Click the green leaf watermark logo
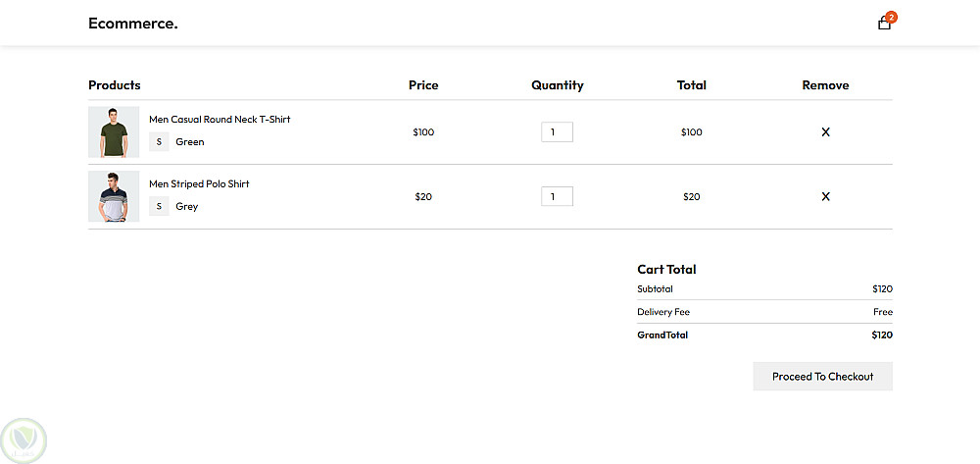This screenshot has height=464, width=980. [24, 440]
